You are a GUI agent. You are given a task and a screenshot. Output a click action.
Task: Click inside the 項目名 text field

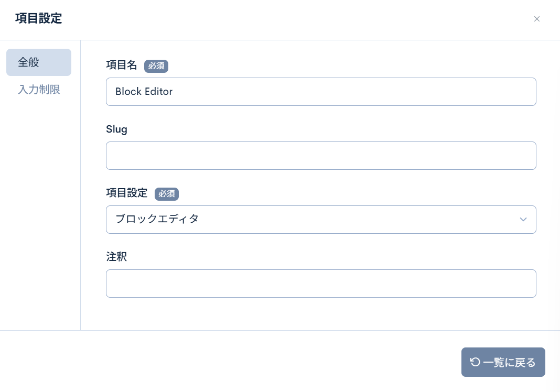[x=321, y=92]
